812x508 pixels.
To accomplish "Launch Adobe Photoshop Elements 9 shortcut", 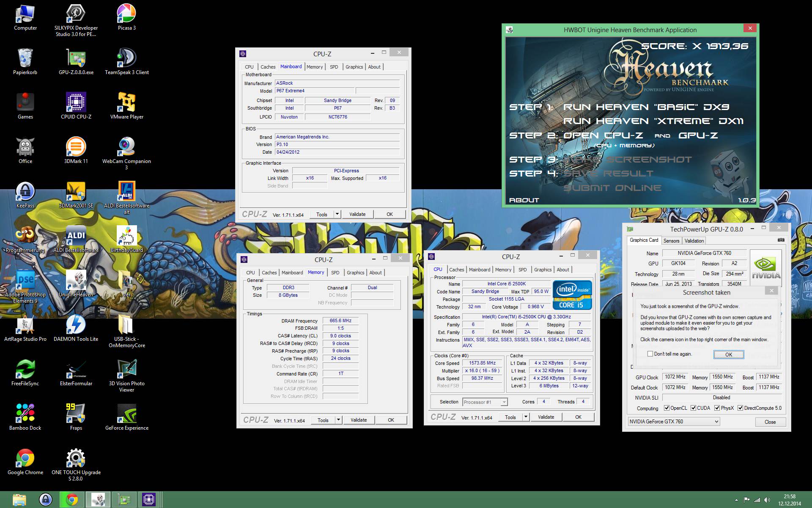I will [25, 287].
